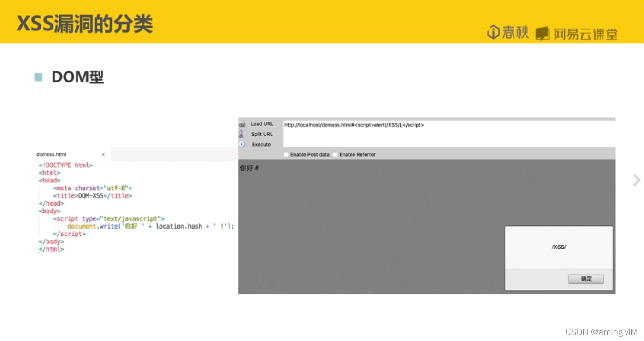The height and width of the screenshot is (341, 644).
Task: Click the DOM型 heading
Action: coord(77,77)
